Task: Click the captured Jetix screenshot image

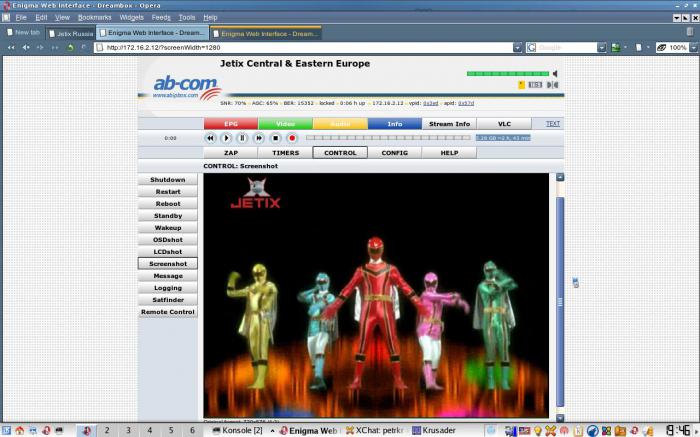Action: [x=376, y=295]
